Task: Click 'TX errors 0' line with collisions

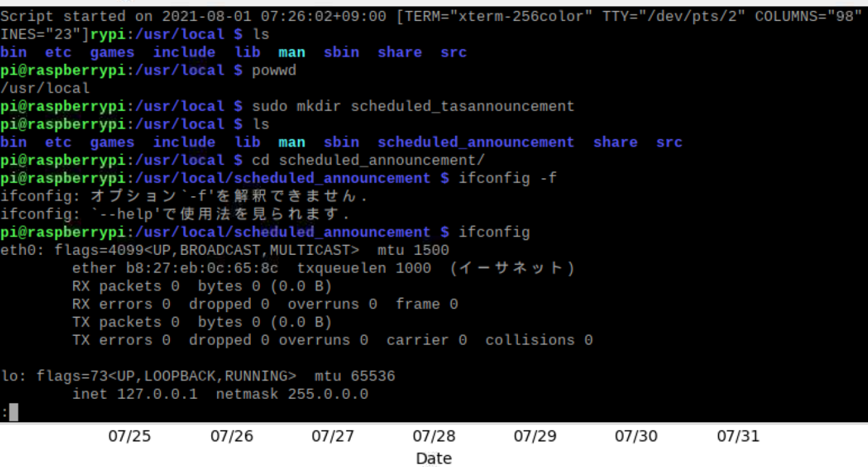Action: pyautogui.click(x=333, y=340)
